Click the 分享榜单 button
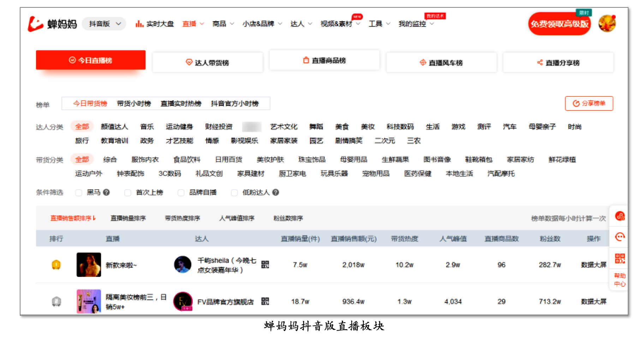The height and width of the screenshot is (339, 644). click(x=589, y=103)
